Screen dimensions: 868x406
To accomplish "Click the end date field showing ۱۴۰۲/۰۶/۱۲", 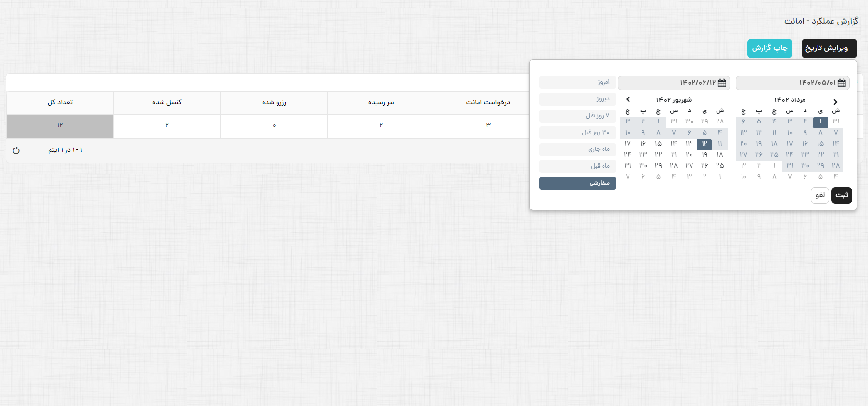I will click(674, 83).
